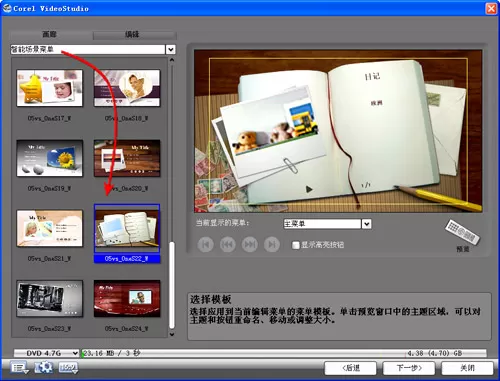Screen dimensions: 500x381
Task: Go to the previous menu page
Action: [228, 245]
